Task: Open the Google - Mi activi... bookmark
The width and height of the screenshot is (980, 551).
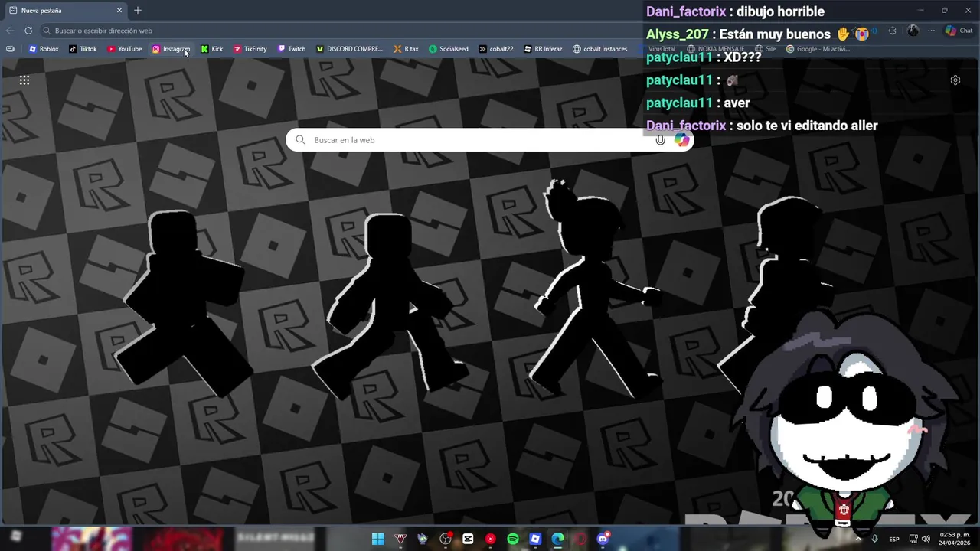Action: click(x=818, y=49)
